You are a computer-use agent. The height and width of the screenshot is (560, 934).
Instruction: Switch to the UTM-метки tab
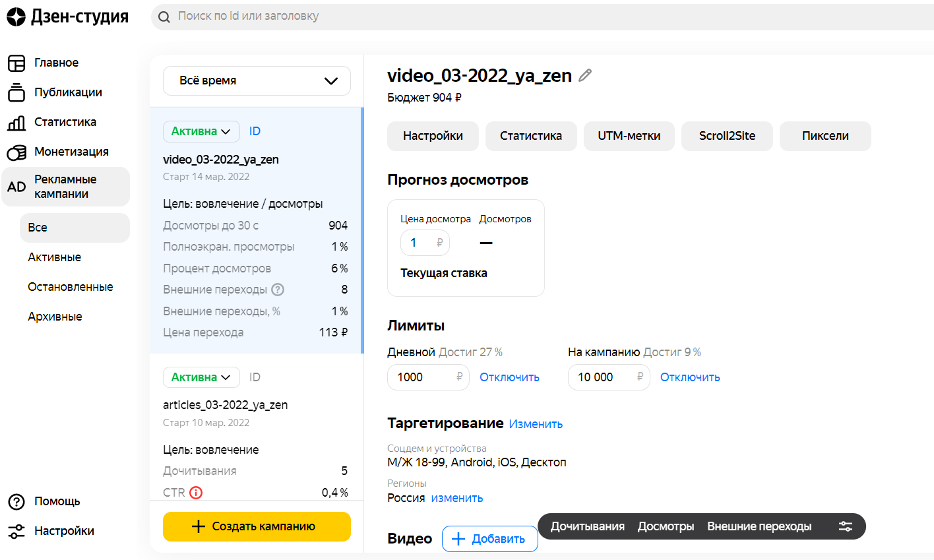pyautogui.click(x=629, y=136)
